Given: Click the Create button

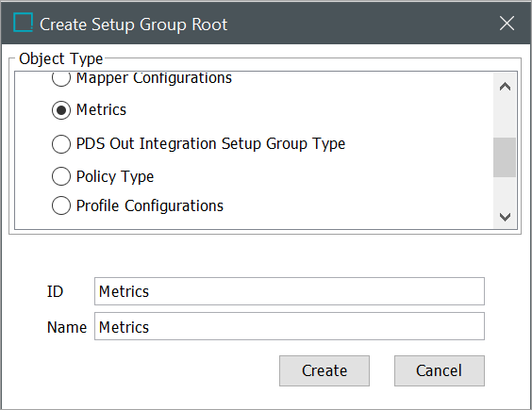Looking at the screenshot, I should point(324,370).
